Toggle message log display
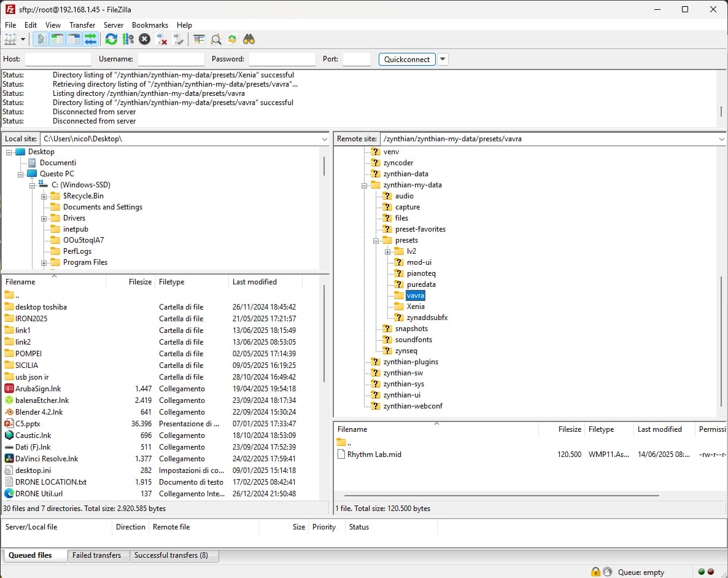Screen dimensions: 728x578 coord(41,39)
